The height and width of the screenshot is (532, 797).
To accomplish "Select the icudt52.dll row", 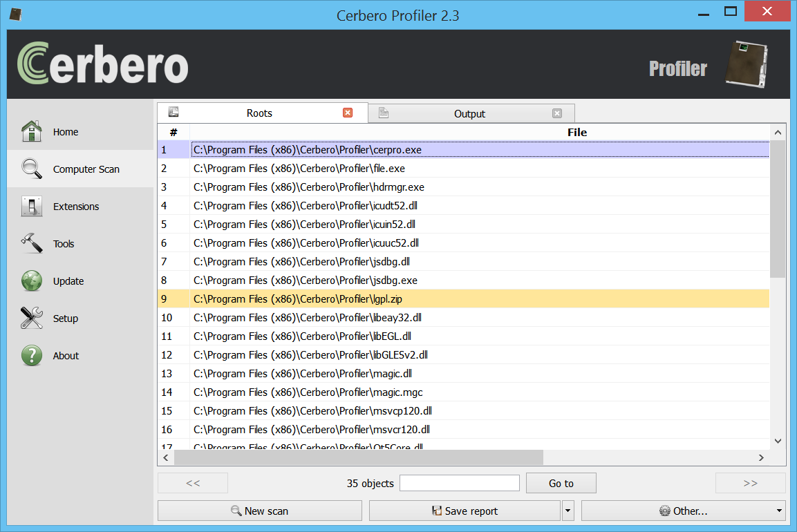I will [x=464, y=206].
